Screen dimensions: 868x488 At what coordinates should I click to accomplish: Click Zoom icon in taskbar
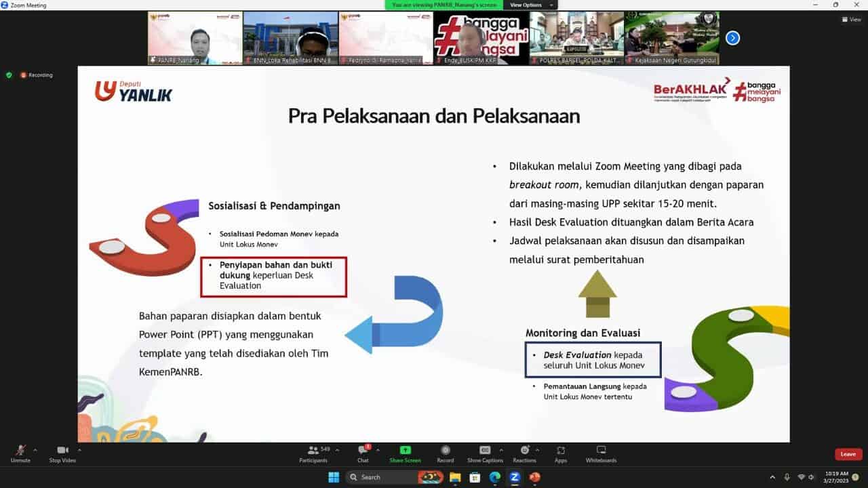(515, 477)
